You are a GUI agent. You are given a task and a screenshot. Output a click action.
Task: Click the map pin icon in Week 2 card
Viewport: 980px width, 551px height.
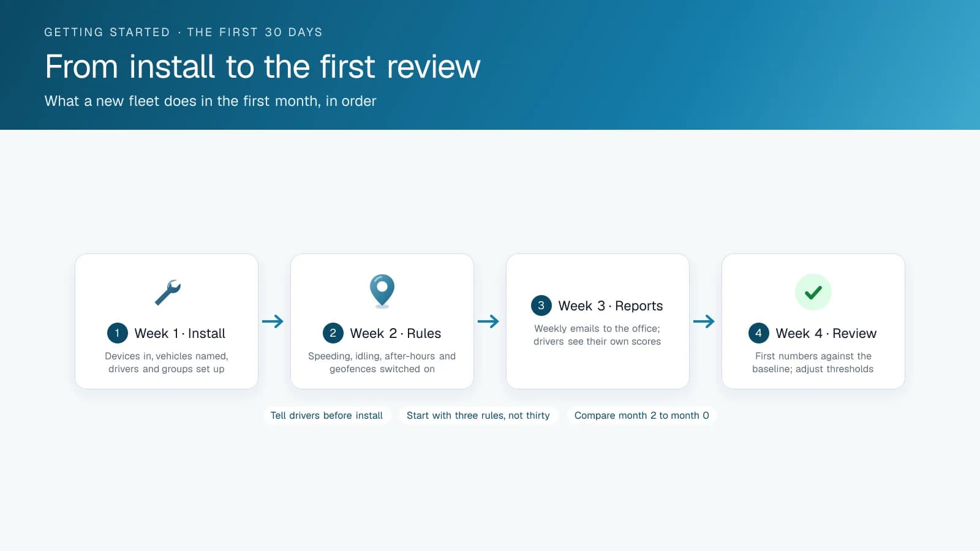pos(382,291)
